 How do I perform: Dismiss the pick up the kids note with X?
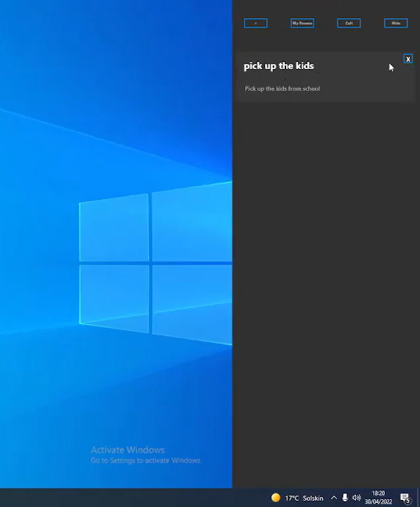(x=408, y=59)
